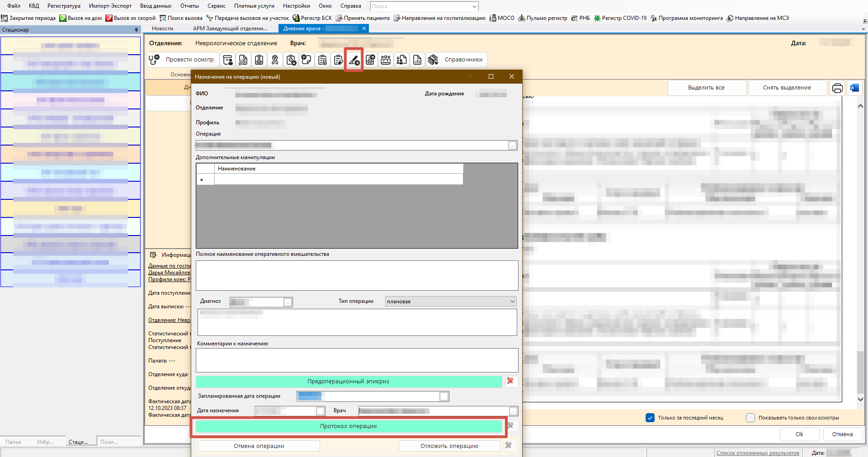Open the Регистратура menu
The height and width of the screenshot is (457, 868).
click(64, 6)
